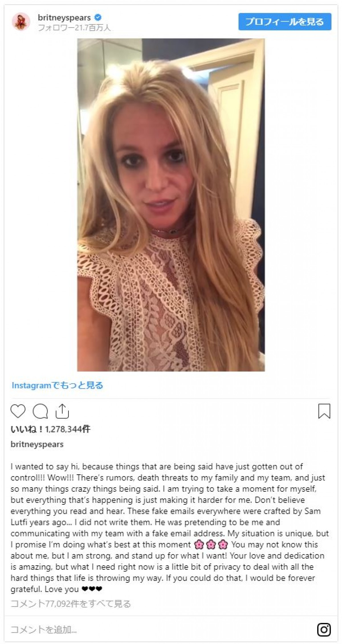View the likes count いいね！1,278,344件
The width and height of the screenshot is (342, 644).
point(50,429)
